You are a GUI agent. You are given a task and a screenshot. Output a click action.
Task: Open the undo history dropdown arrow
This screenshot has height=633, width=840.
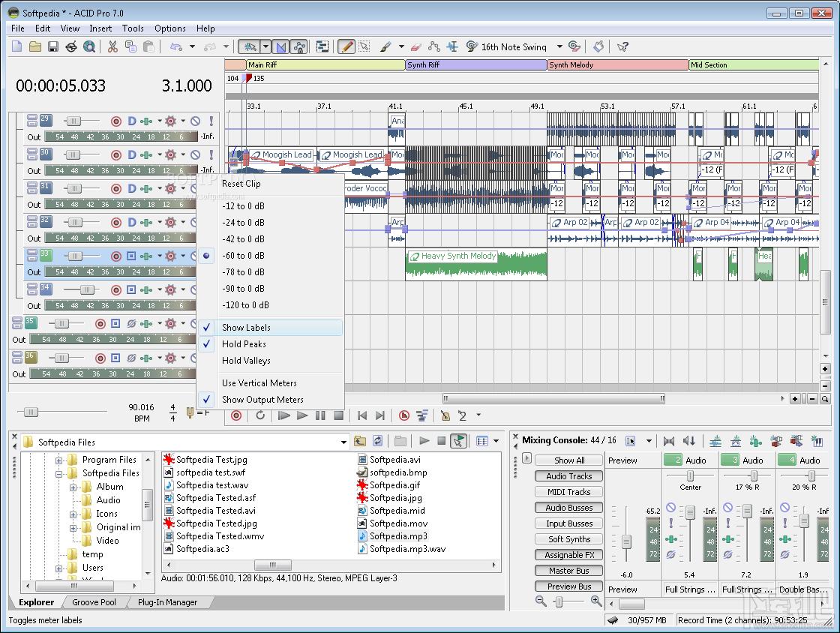[192, 46]
